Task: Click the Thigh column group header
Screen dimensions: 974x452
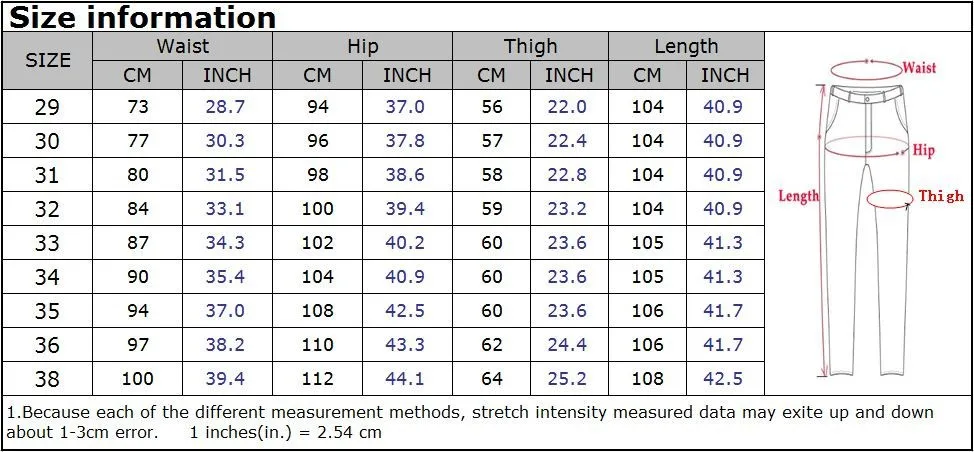Action: (x=530, y=47)
